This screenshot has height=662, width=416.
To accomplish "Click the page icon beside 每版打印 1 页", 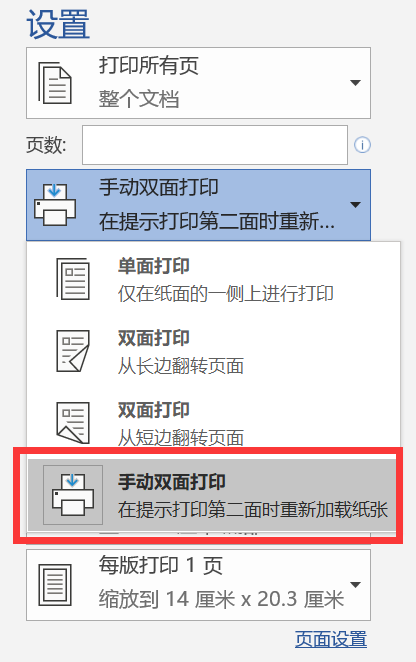I will click(55, 585).
